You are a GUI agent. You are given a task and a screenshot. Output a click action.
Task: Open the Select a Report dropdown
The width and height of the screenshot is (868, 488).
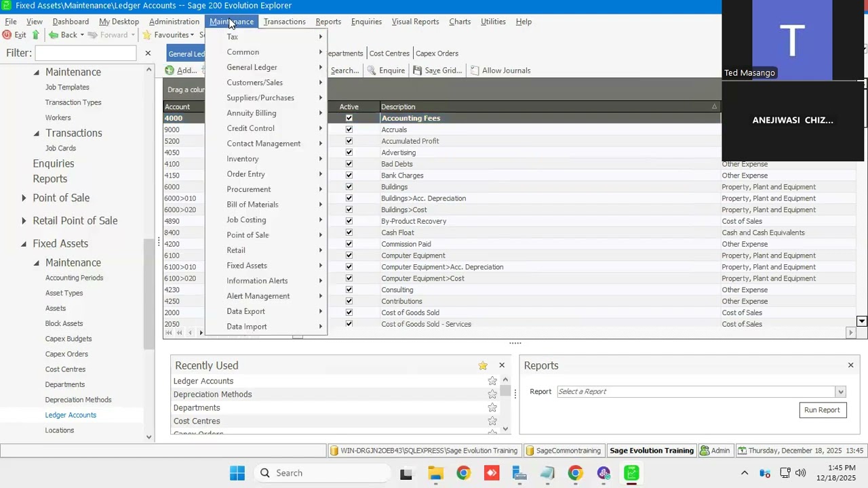840,392
